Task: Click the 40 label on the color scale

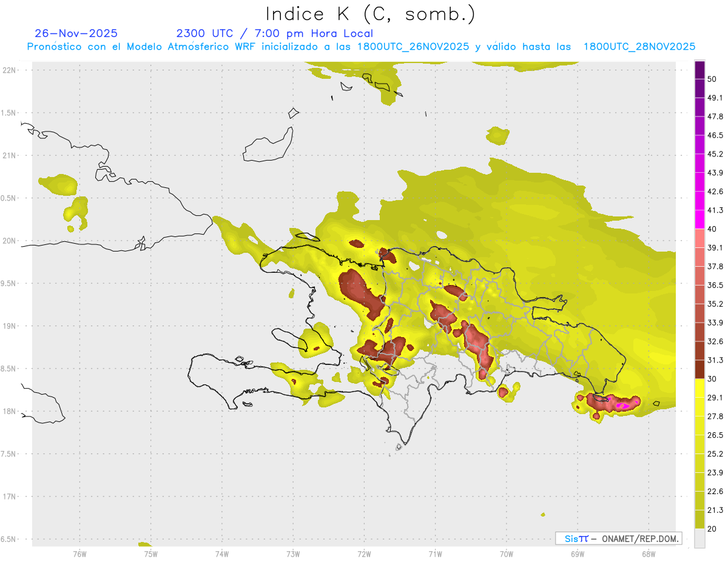Action: 713,229
